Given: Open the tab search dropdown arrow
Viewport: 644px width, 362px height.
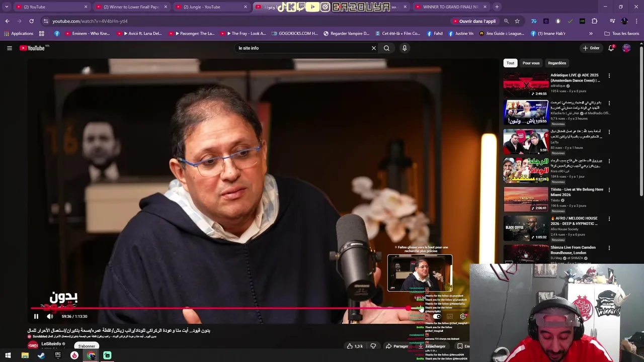Looking at the screenshot, I should 6,7.
